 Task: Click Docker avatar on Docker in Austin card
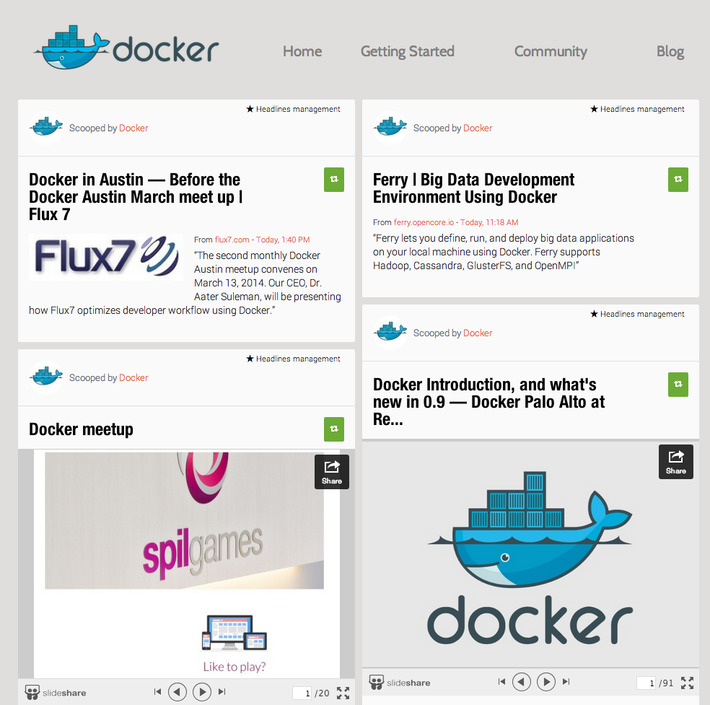[x=46, y=127]
